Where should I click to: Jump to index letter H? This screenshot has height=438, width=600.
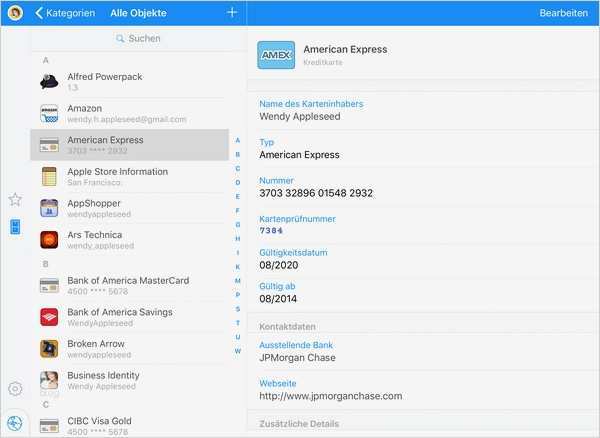(x=238, y=239)
